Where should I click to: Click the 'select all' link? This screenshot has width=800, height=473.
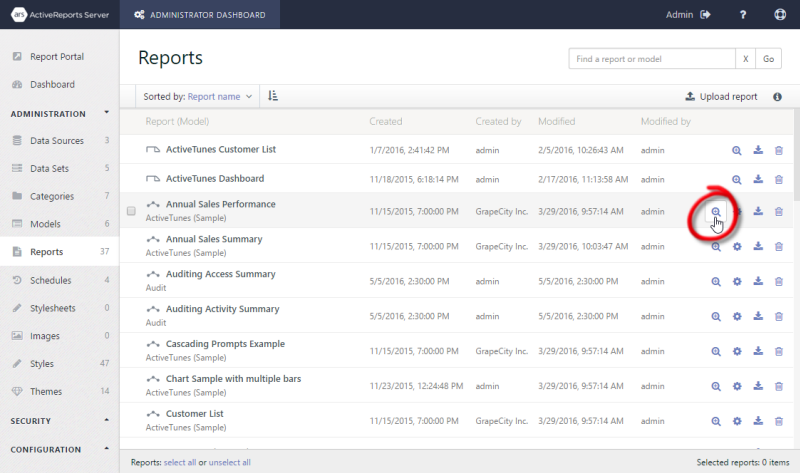(x=180, y=462)
